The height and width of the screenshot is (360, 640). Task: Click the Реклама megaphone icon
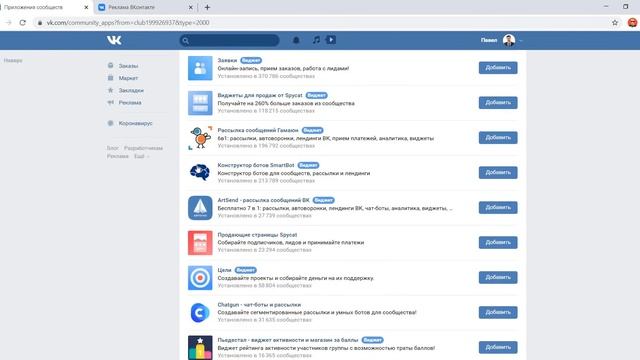click(x=110, y=102)
